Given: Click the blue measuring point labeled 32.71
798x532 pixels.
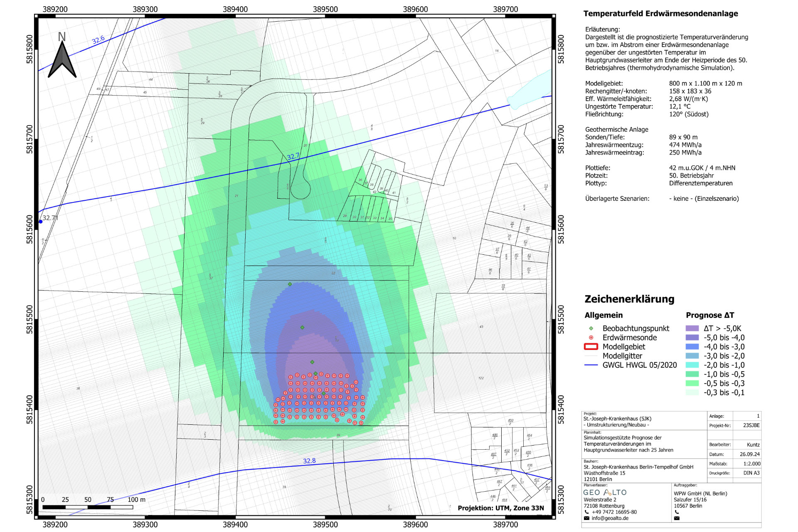Looking at the screenshot, I should (x=41, y=222).
